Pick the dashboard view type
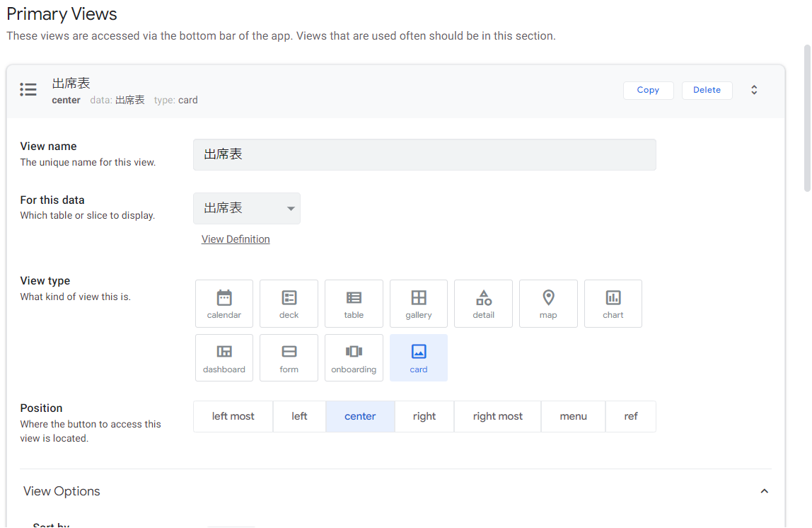This screenshot has height=528, width=812. coord(224,358)
